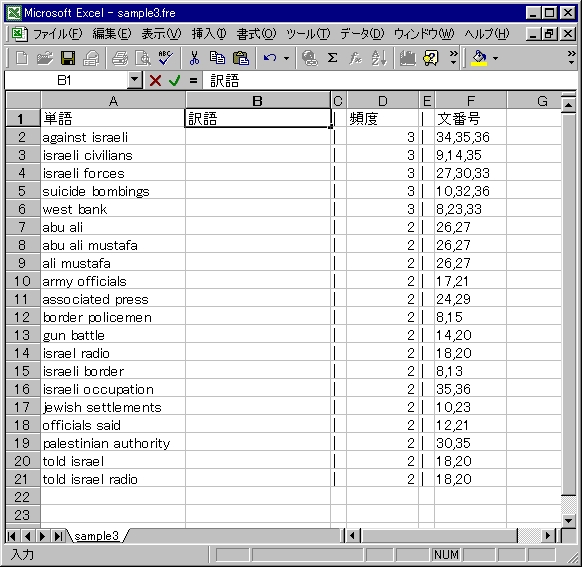
Task: Click the Print icon in toolbar
Action: 120,58
